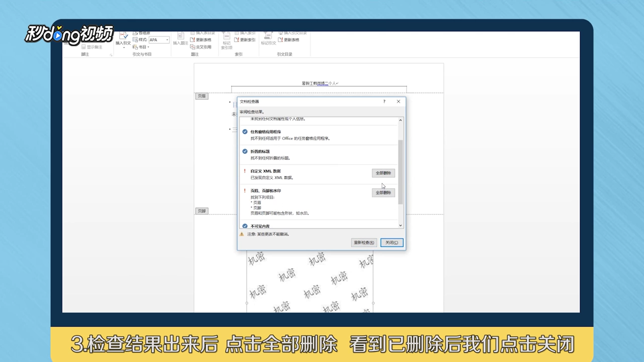This screenshot has width=644, height=362.
Task: Click the 页眉 label tag on page
Action: [x=202, y=96]
